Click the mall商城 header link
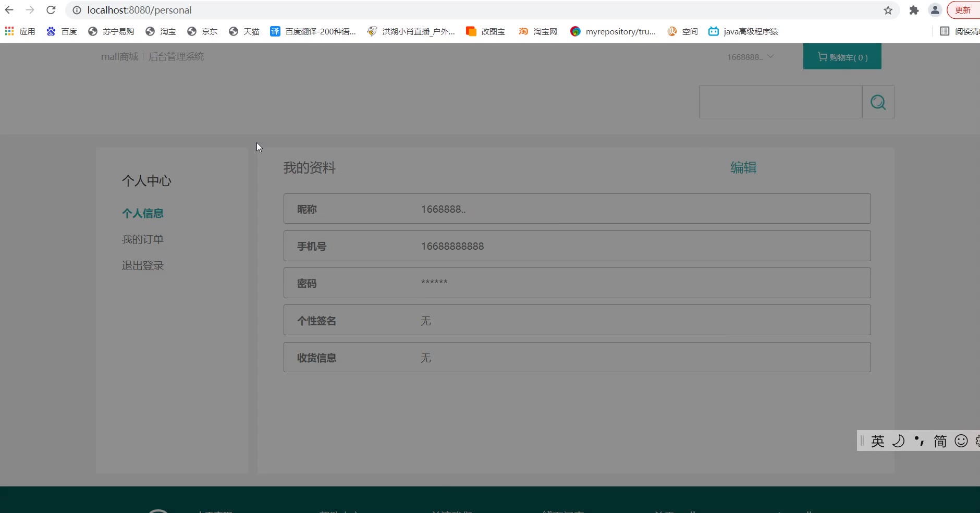This screenshot has height=513, width=980. [119, 56]
